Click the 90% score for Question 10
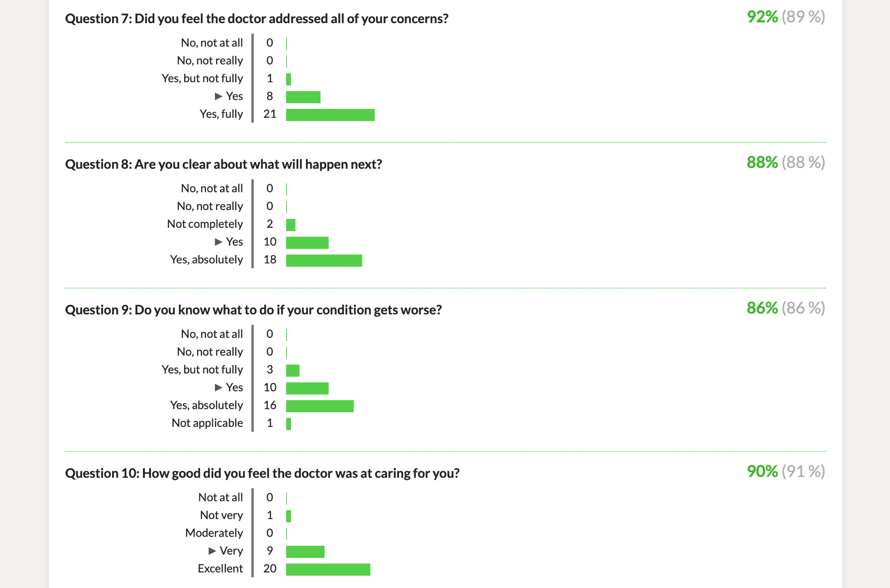The image size is (890, 588). [762, 471]
